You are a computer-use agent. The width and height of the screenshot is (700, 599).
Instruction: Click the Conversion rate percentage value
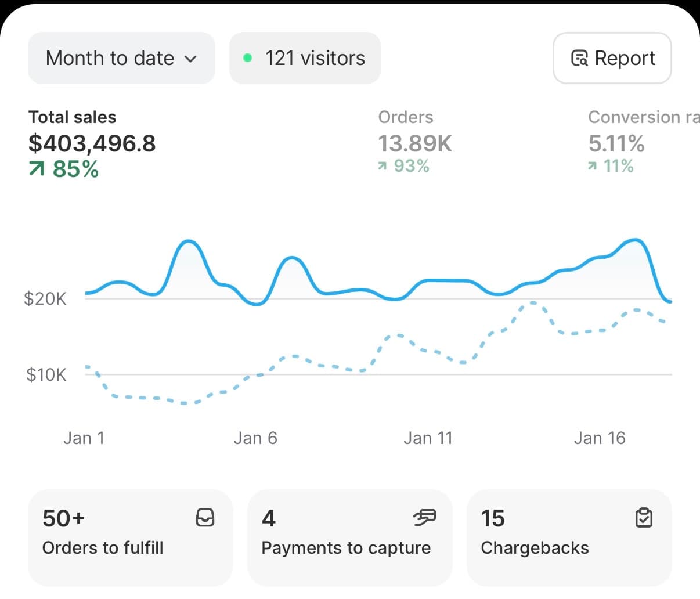pos(616,143)
